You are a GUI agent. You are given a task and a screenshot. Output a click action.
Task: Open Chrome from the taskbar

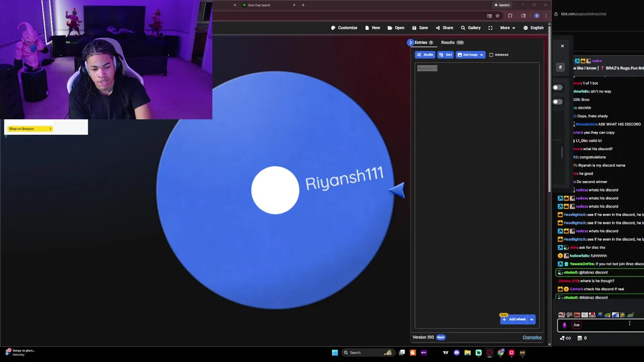tap(501, 352)
